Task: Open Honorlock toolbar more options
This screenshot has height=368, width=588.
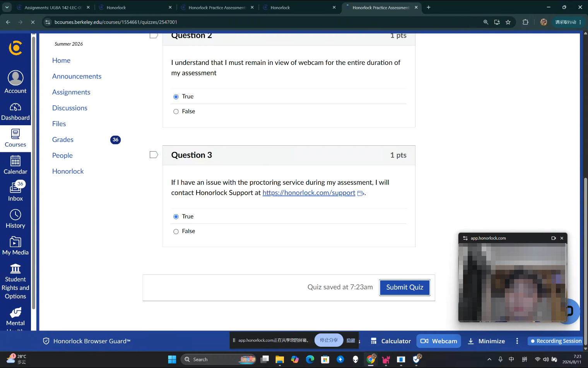Action: click(517, 341)
